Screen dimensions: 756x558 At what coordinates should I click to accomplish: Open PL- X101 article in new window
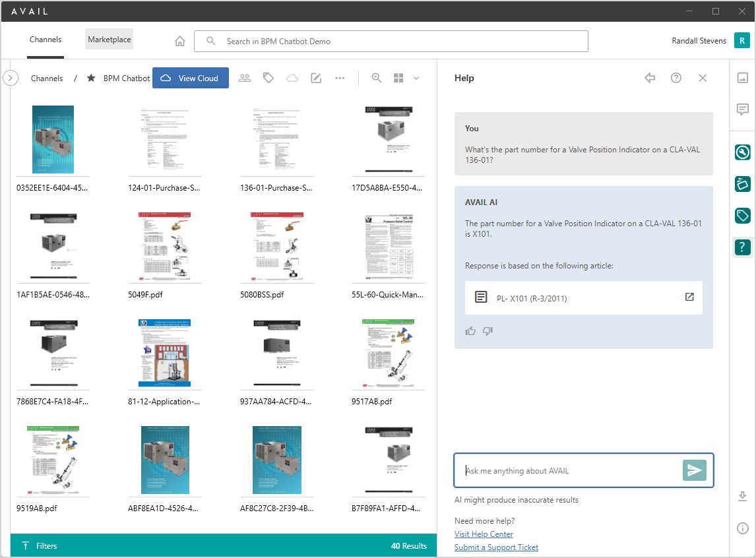pyautogui.click(x=689, y=297)
